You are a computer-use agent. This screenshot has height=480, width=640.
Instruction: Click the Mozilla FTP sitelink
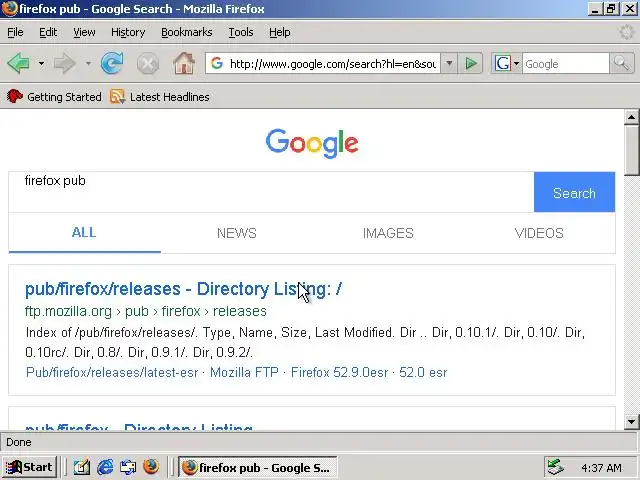tap(244, 372)
